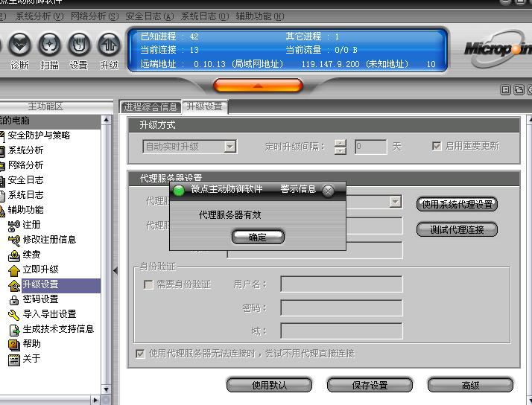532x405 pixels.
Task: Click the green status dot in the alert dialog
Action: (179, 191)
